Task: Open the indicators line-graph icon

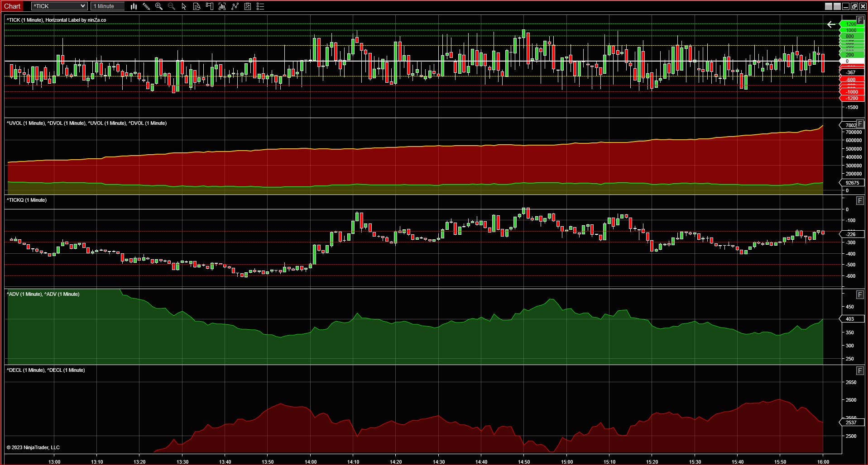Action: pos(235,6)
